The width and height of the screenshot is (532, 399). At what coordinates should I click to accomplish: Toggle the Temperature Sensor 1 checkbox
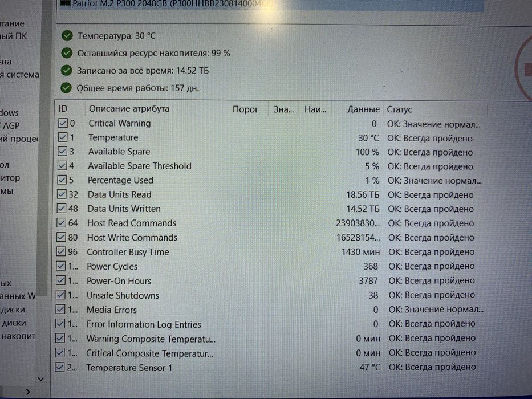coord(60,367)
